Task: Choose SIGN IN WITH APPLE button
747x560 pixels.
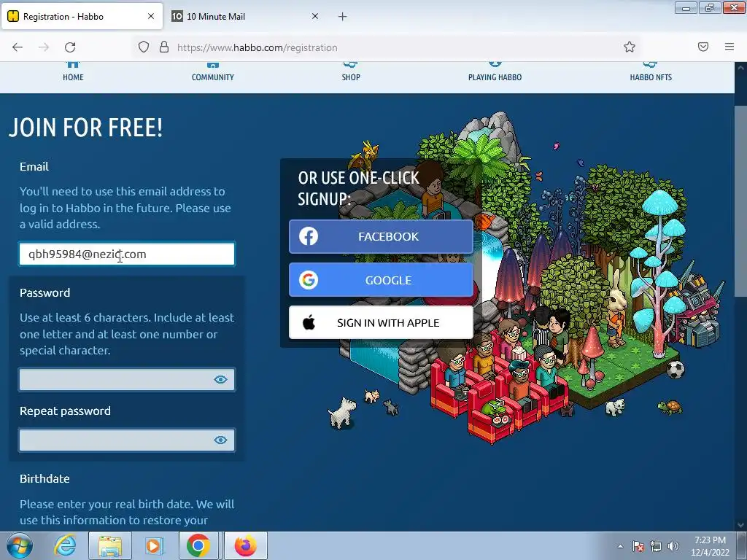Action: pyautogui.click(x=381, y=323)
